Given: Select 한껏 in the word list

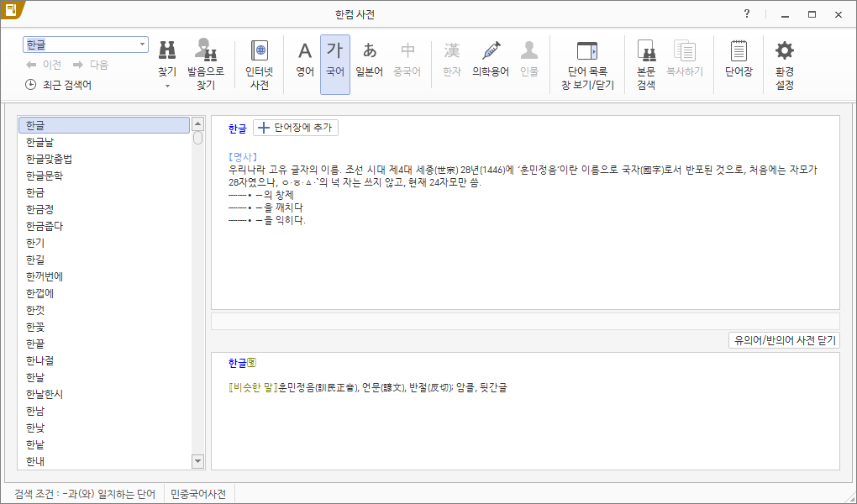Looking at the screenshot, I should coord(104,310).
